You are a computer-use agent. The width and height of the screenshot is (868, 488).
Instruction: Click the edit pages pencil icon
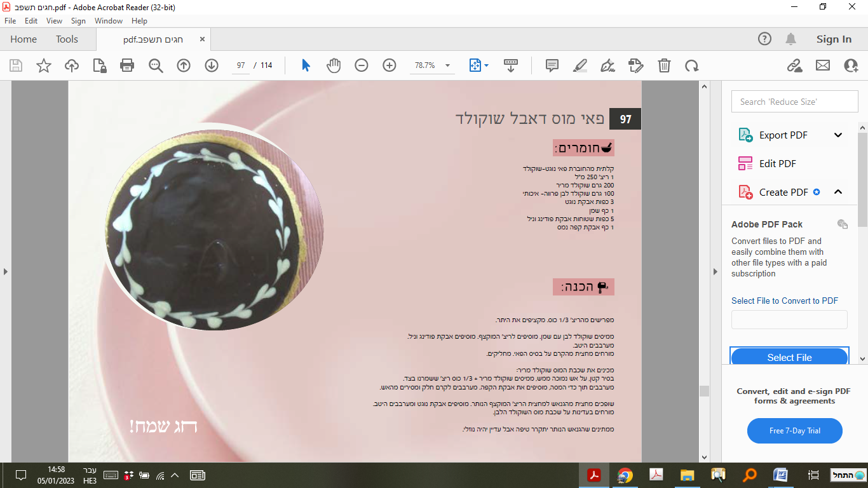[x=636, y=65]
